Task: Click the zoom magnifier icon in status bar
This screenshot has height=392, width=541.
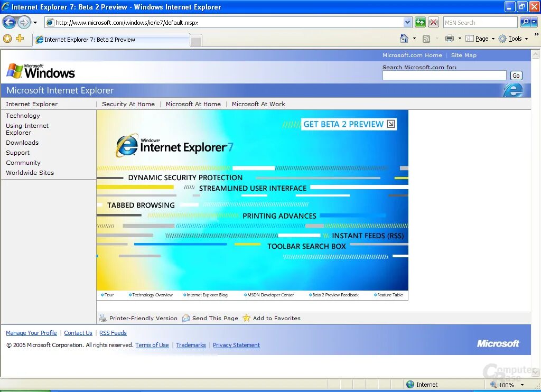Action: 493,385
